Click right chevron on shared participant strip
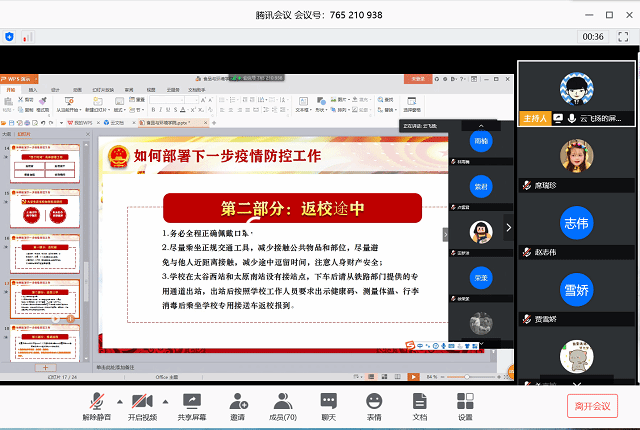The image size is (640, 430). coord(509,227)
